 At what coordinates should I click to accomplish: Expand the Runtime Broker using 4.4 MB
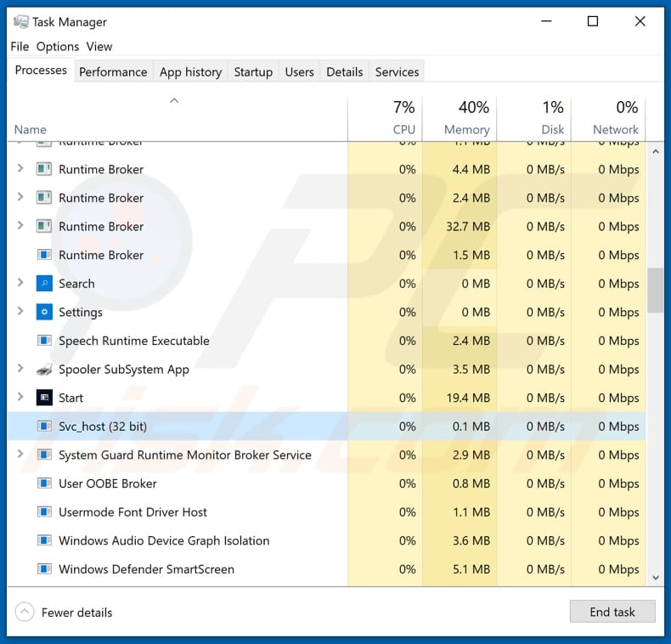click(20, 168)
